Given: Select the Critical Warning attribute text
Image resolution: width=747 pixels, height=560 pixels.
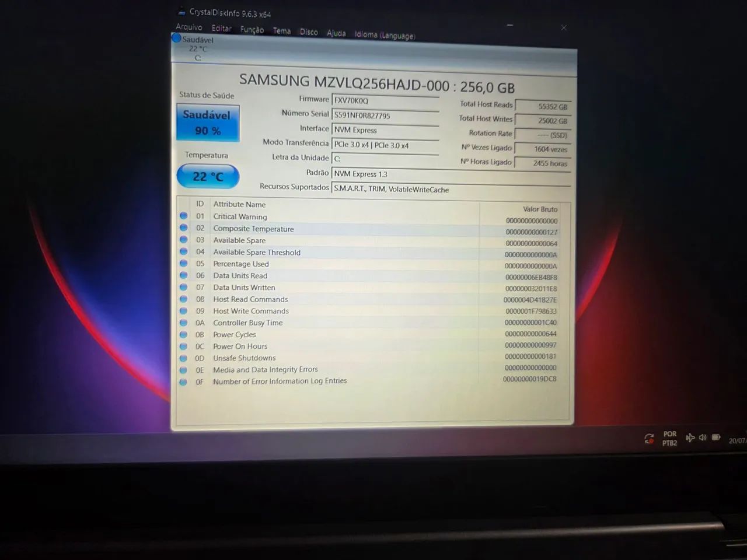Looking at the screenshot, I should 240,216.
